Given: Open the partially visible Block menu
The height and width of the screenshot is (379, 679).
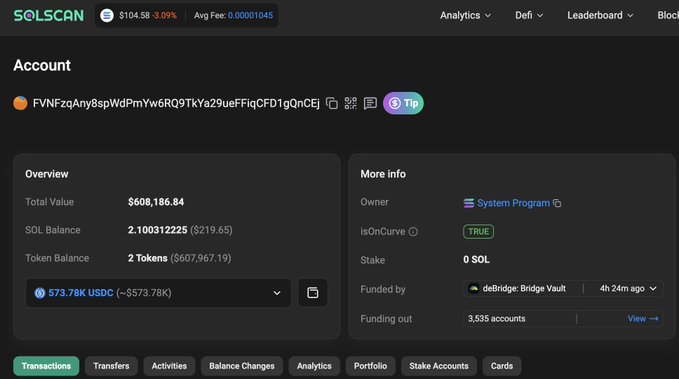Looking at the screenshot, I should 668,16.
